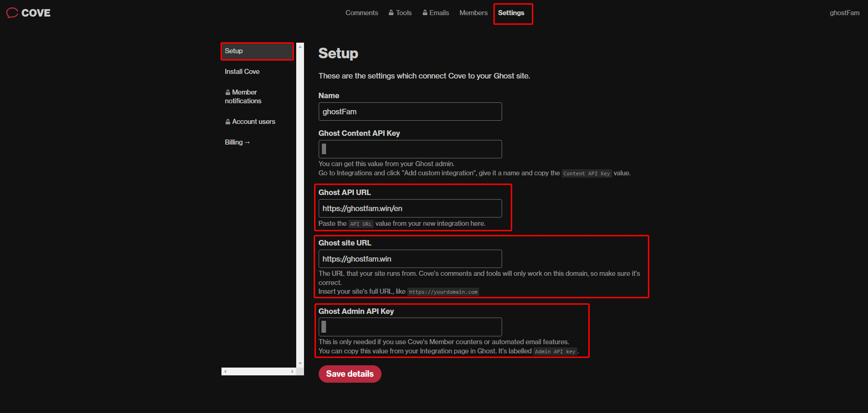This screenshot has width=868, height=413.
Task: Click the arrow icon after Billing
Action: (x=247, y=142)
